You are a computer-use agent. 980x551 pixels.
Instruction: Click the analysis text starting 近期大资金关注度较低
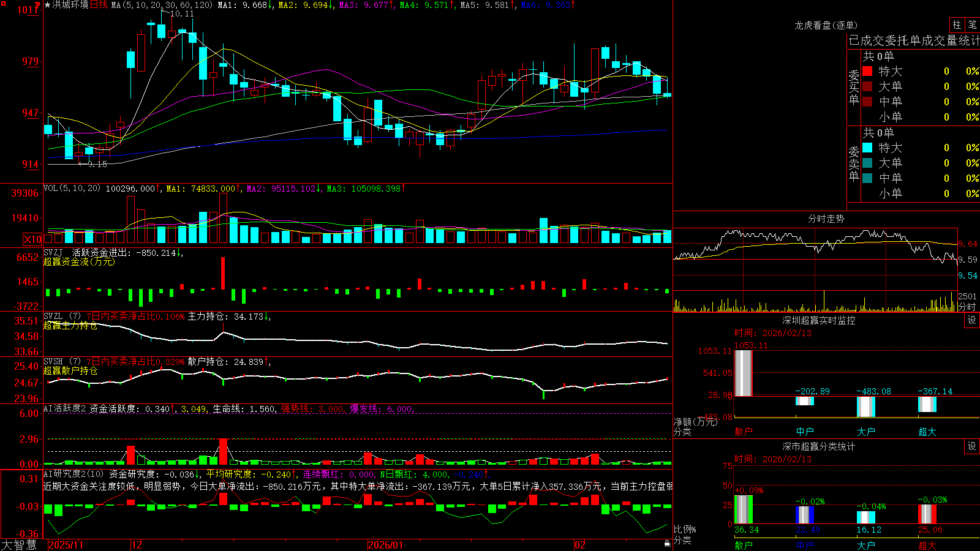[358, 486]
